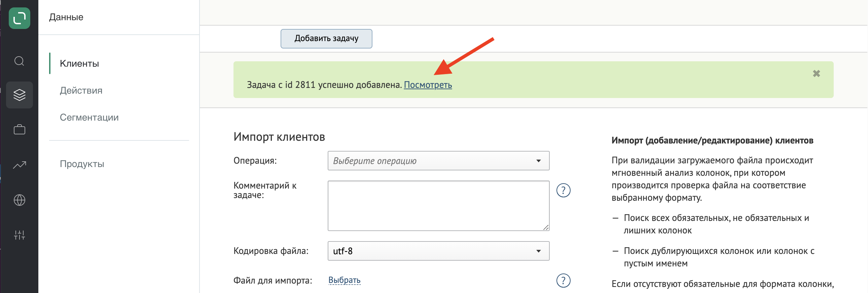Click the Задача с id 2811 message text
Screen dimensions: 868x293
pyautogui.click(x=324, y=85)
